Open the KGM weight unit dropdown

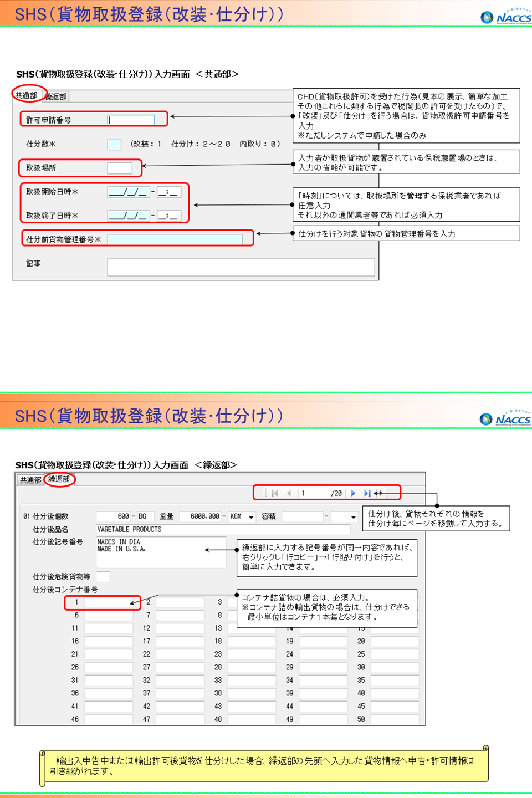point(251,517)
